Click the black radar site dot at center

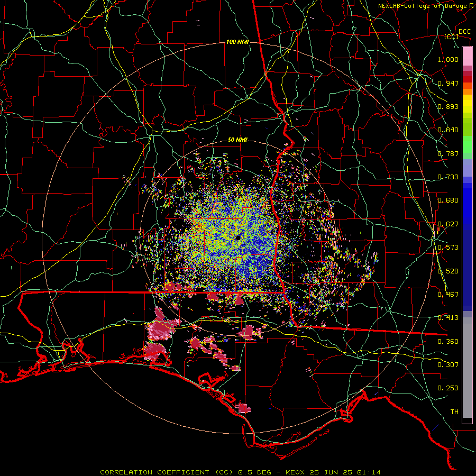tap(237, 237)
